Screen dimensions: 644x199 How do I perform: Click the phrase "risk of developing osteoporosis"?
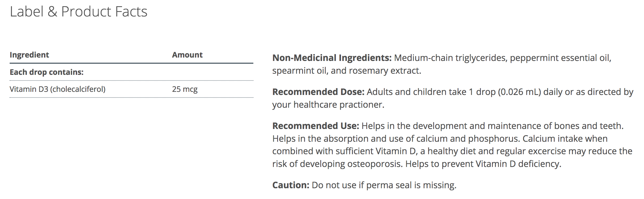coord(337,164)
